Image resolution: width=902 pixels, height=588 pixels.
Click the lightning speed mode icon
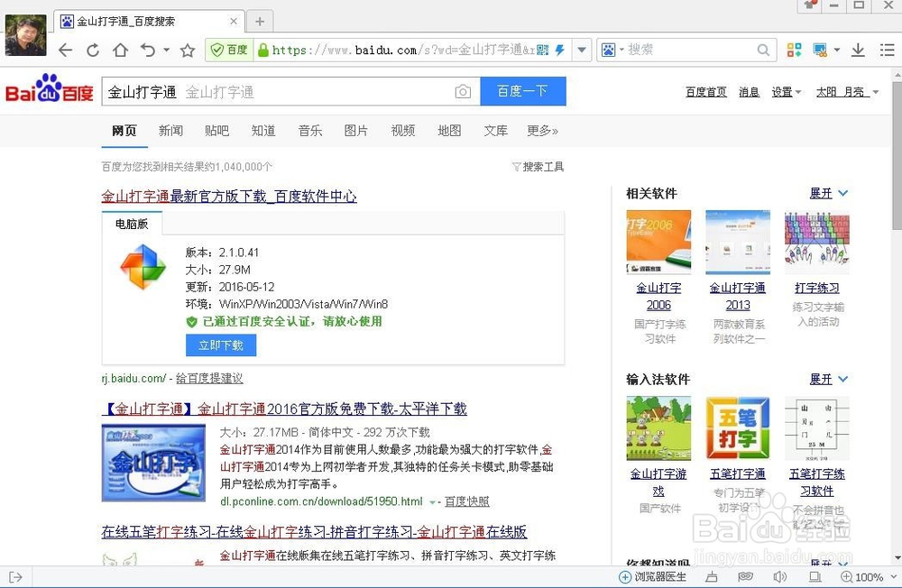click(560, 51)
